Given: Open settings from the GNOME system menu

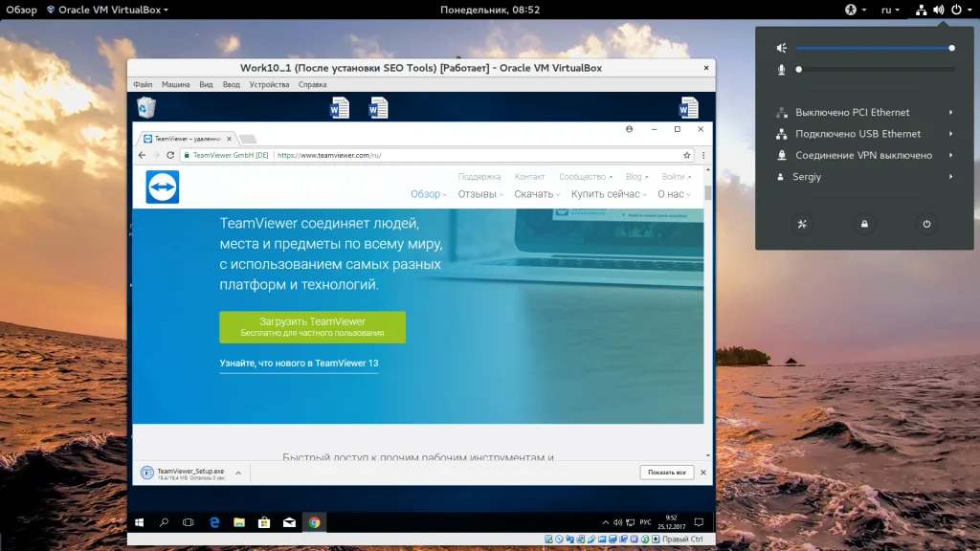Looking at the screenshot, I should tap(804, 224).
